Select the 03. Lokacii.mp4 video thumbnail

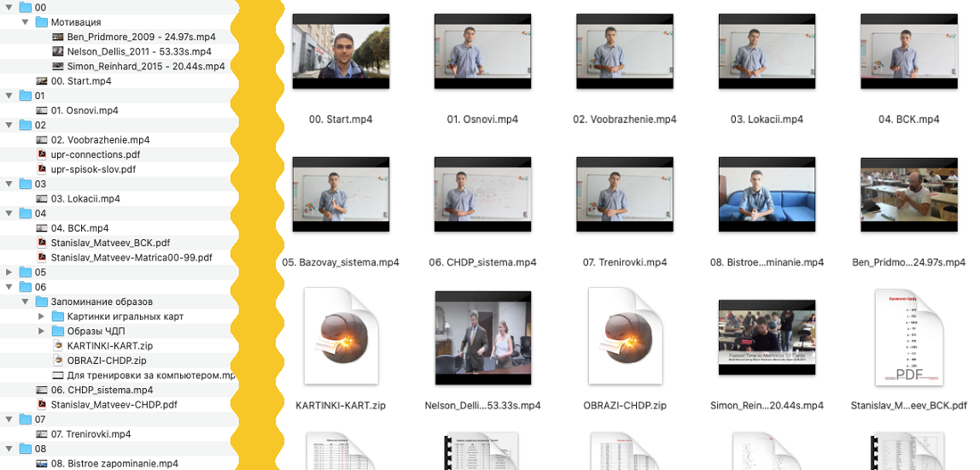click(x=767, y=51)
